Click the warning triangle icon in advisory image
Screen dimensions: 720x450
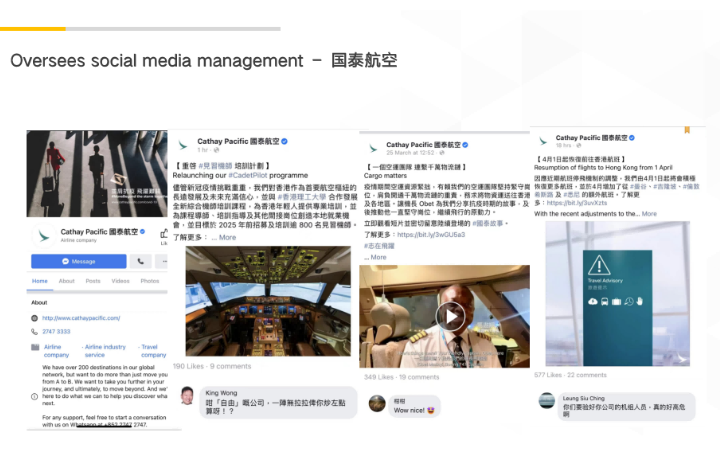pos(599,265)
